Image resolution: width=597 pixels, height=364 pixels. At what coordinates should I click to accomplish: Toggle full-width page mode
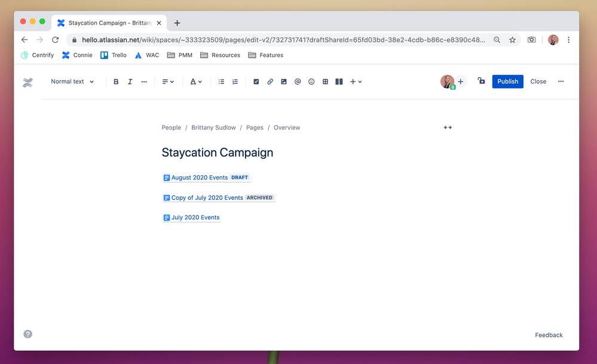pyautogui.click(x=448, y=127)
